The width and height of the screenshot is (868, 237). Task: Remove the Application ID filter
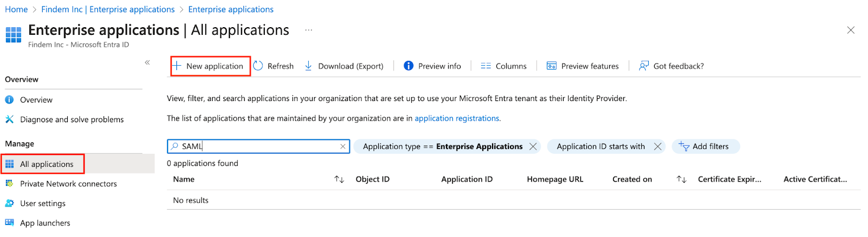[x=658, y=146]
